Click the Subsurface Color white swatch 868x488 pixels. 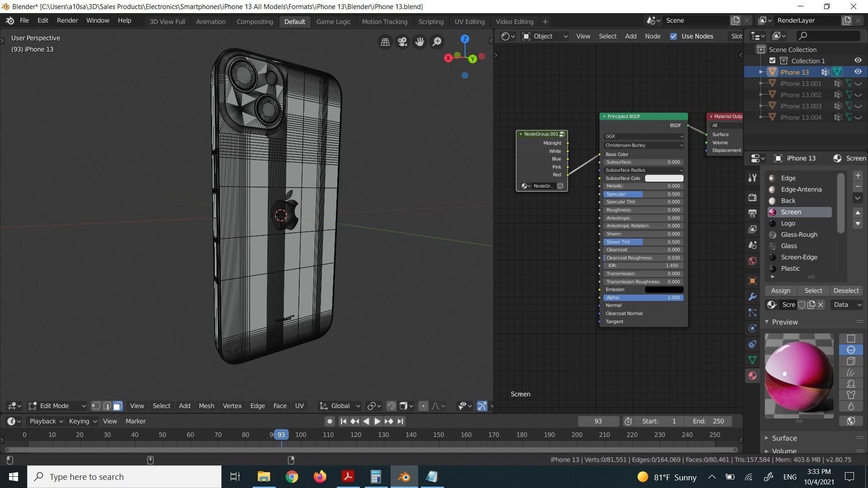click(664, 178)
